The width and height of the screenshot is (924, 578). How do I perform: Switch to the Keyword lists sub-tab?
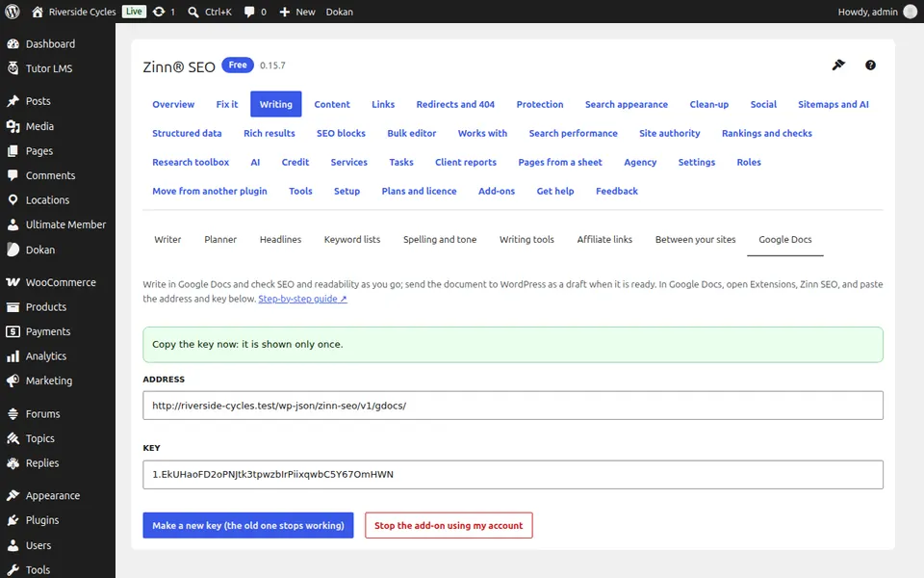[x=352, y=240]
